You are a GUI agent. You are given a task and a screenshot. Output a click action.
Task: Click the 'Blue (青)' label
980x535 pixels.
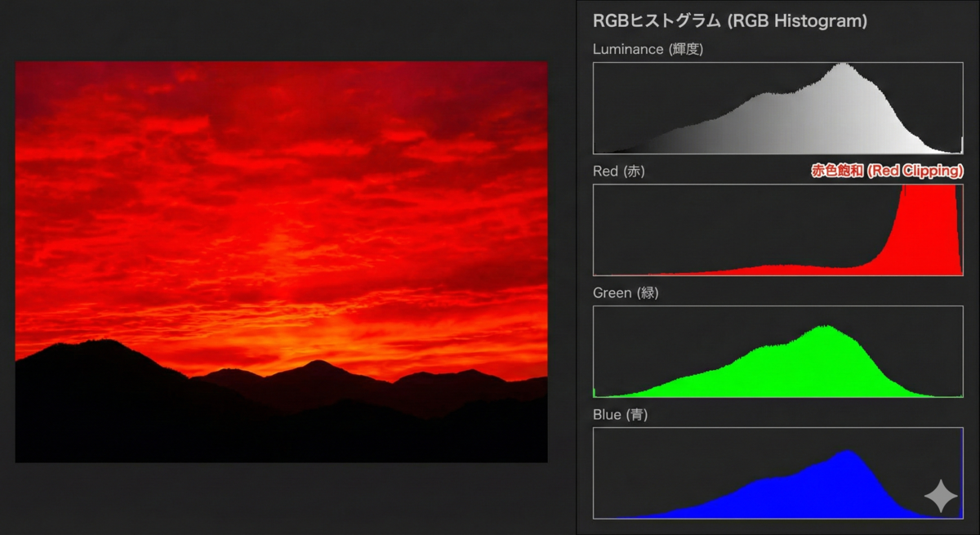coord(621,415)
